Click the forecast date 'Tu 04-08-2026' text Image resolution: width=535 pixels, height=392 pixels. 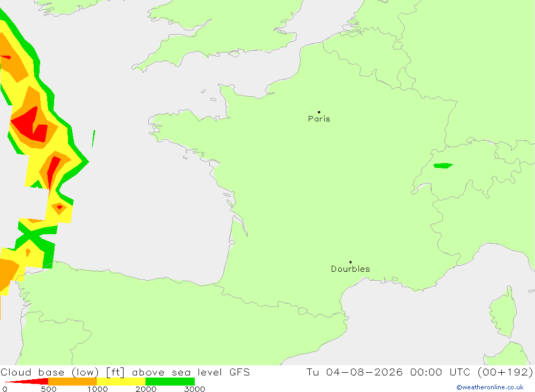point(354,372)
